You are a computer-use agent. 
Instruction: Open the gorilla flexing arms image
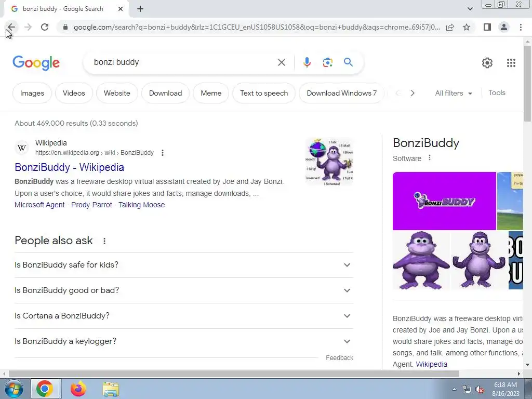[x=479, y=260]
